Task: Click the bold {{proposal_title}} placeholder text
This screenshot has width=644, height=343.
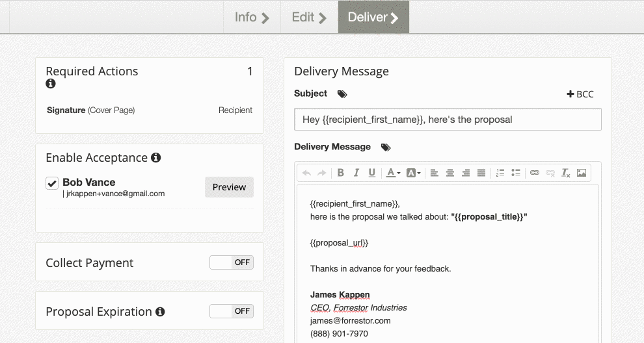Action: (x=489, y=216)
